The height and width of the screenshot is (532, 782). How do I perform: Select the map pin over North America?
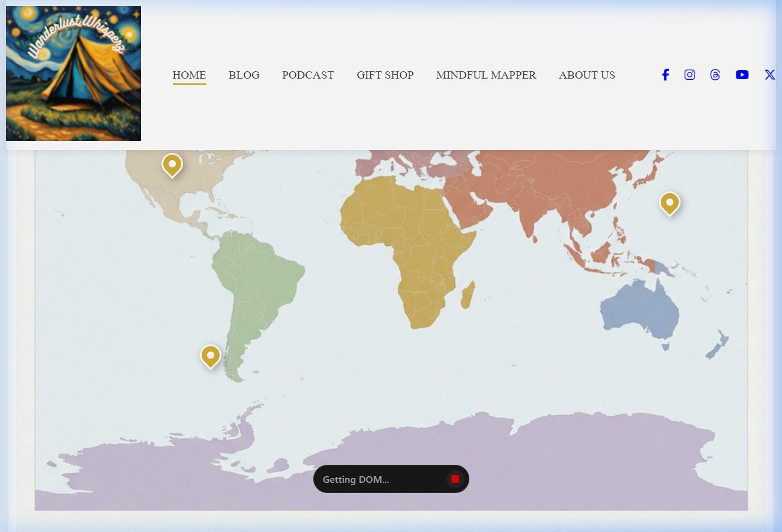[x=172, y=164]
